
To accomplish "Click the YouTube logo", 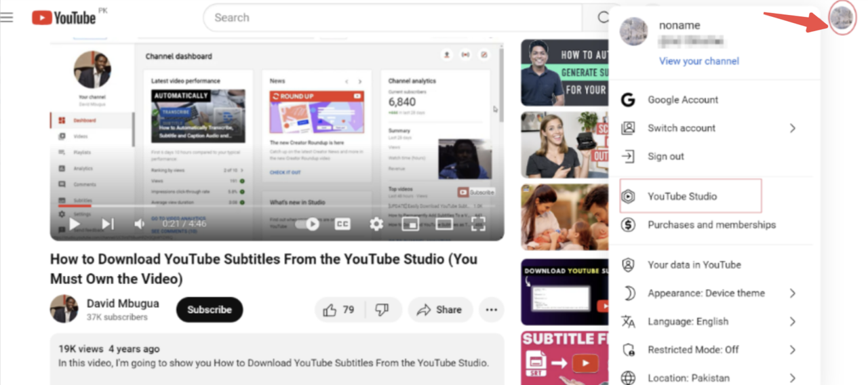I will (x=64, y=18).
